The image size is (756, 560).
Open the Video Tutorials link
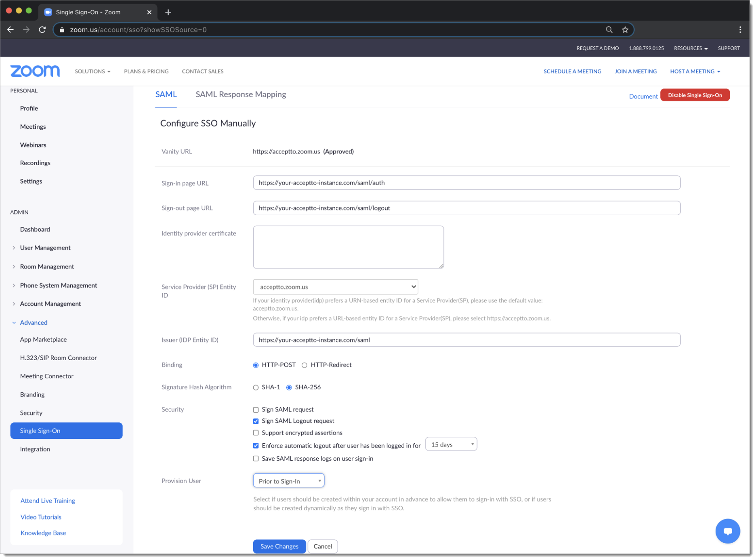tap(41, 517)
